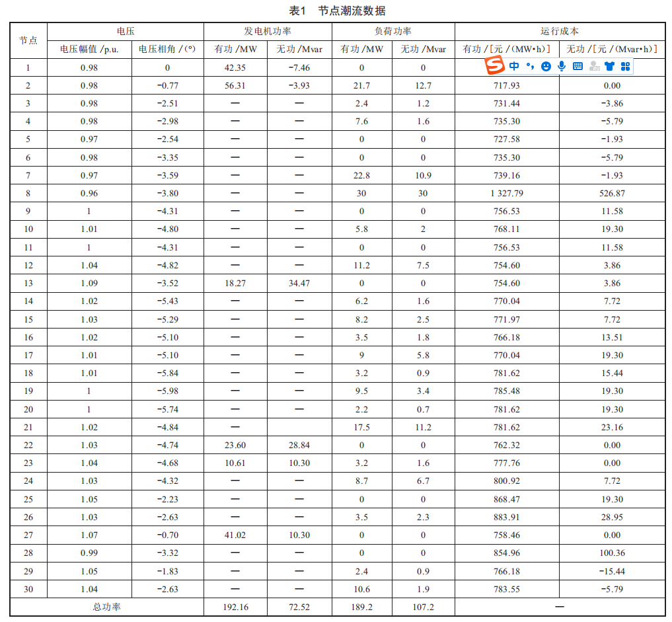Toggle Chinese/English punctuation mode
The height and width of the screenshot is (622, 672).
pos(530,66)
